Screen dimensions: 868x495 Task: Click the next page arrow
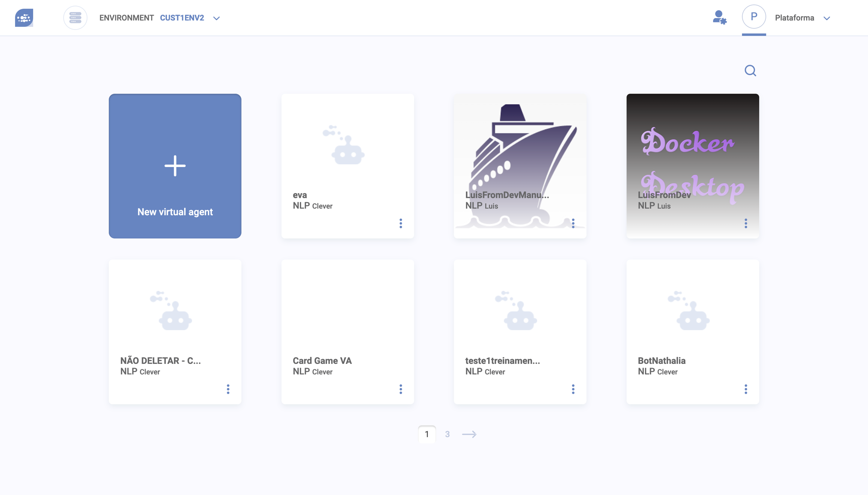coord(469,434)
